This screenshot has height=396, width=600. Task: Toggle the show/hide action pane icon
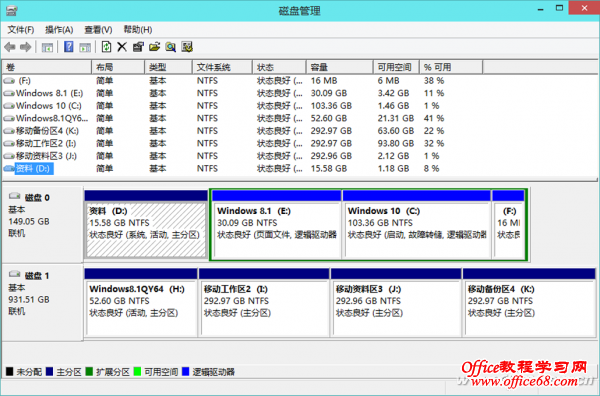pyautogui.click(x=85, y=47)
